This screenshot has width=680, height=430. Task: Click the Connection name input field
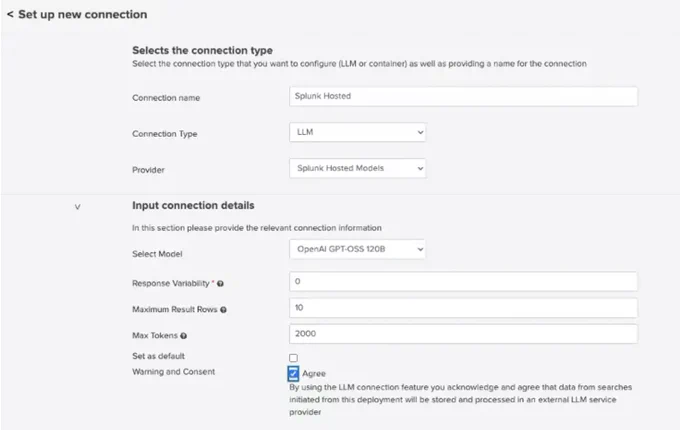point(463,96)
